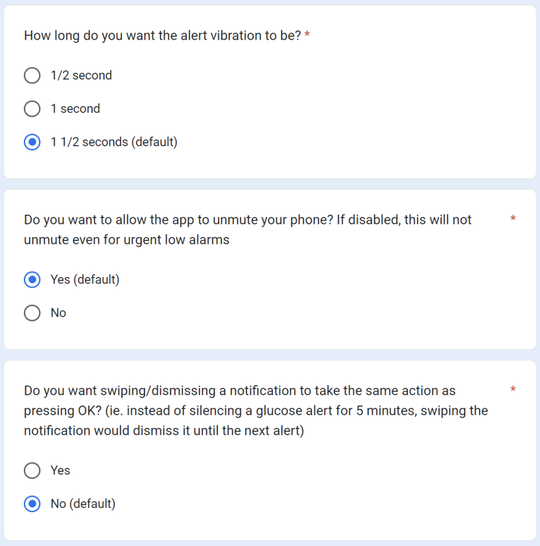
Task: Choose the "1 second" vibration length option
Action: click(x=32, y=109)
